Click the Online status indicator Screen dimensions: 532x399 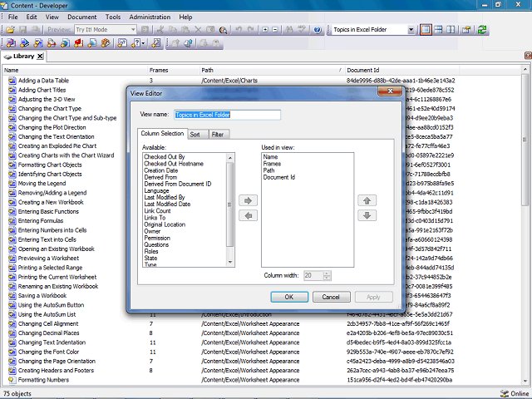515,393
